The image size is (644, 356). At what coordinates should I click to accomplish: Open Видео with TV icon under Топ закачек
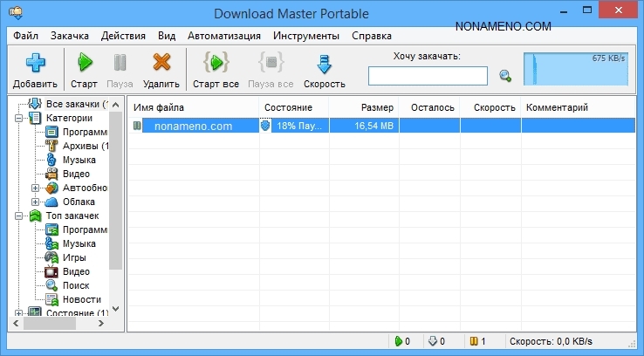(76, 271)
